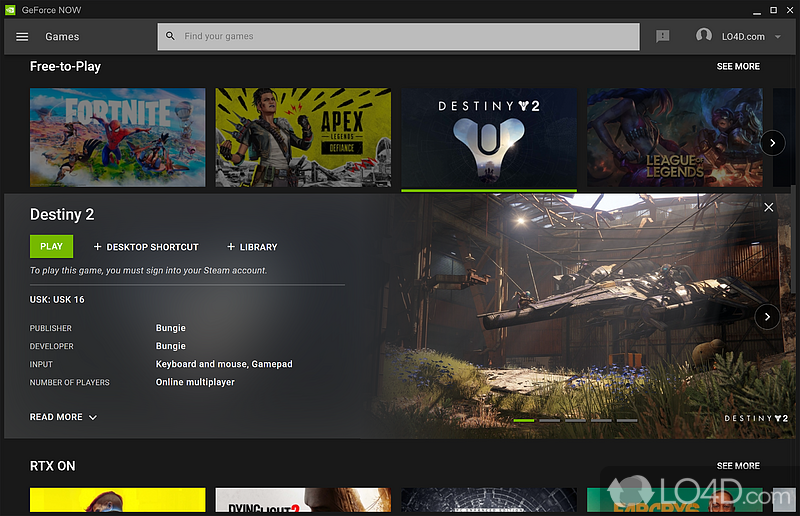Click the USK: USK 16 rating

(57, 300)
